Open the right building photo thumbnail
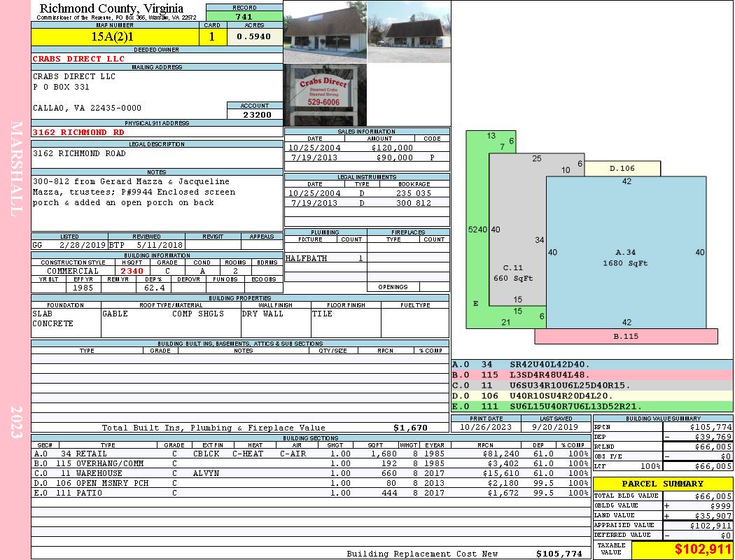 [408, 32]
